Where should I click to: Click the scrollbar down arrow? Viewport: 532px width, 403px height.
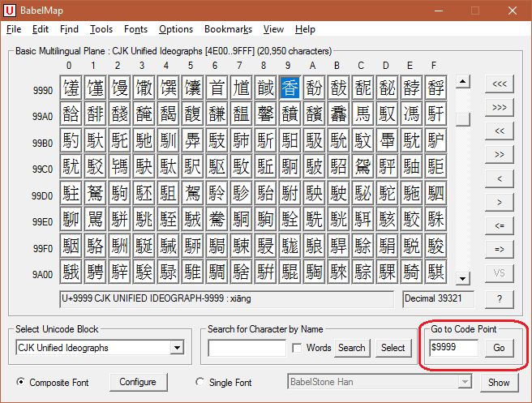click(x=462, y=278)
